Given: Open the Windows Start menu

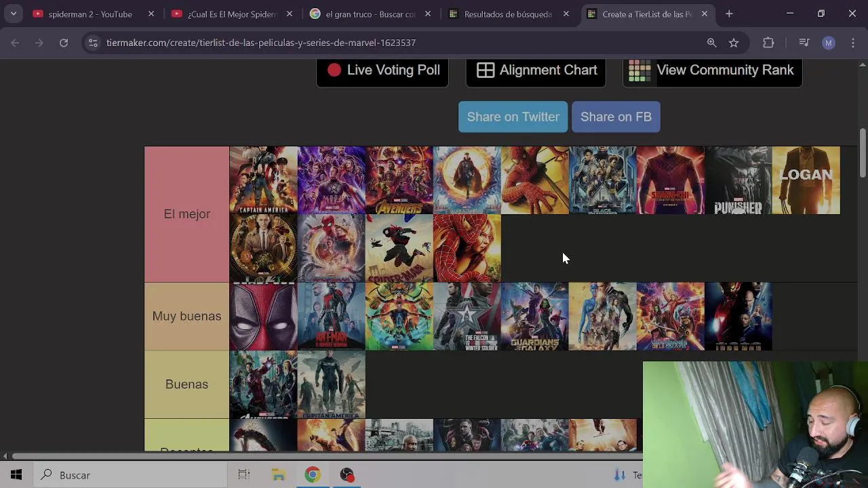Looking at the screenshot, I should pyautogui.click(x=16, y=475).
